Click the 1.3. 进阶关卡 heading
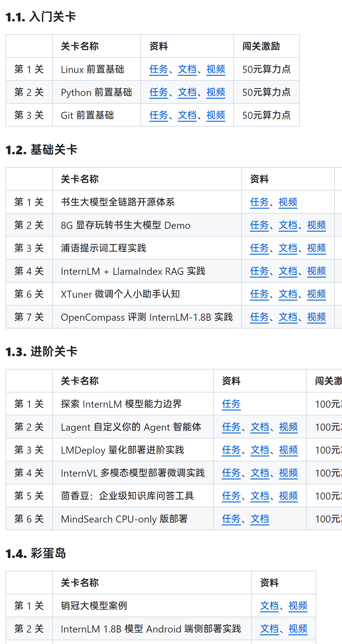342x644 pixels. pyautogui.click(x=41, y=351)
